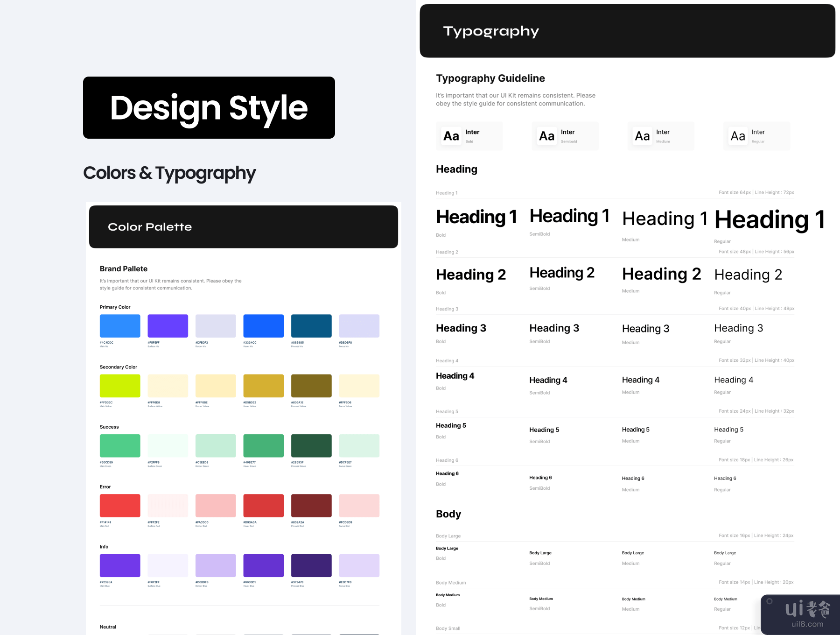This screenshot has height=635, width=840.
Task: Click the Typography Guideline heading
Action: pos(490,78)
